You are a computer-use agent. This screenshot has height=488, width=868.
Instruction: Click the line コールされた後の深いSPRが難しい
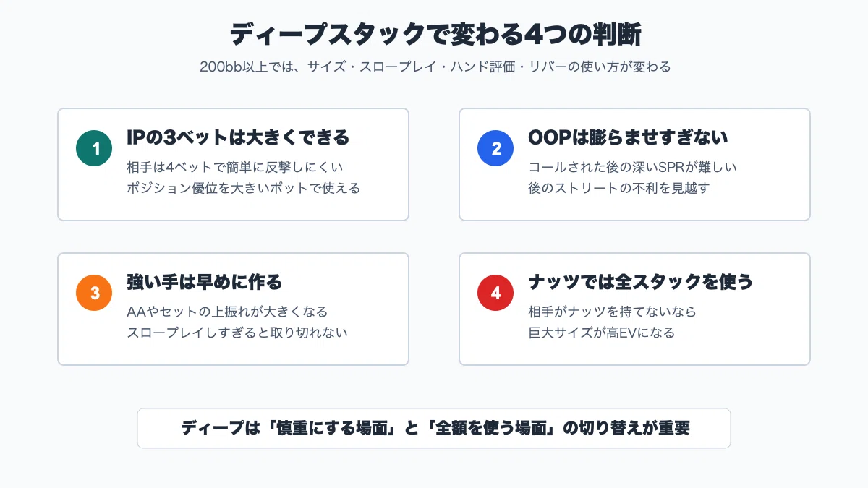click(x=633, y=167)
